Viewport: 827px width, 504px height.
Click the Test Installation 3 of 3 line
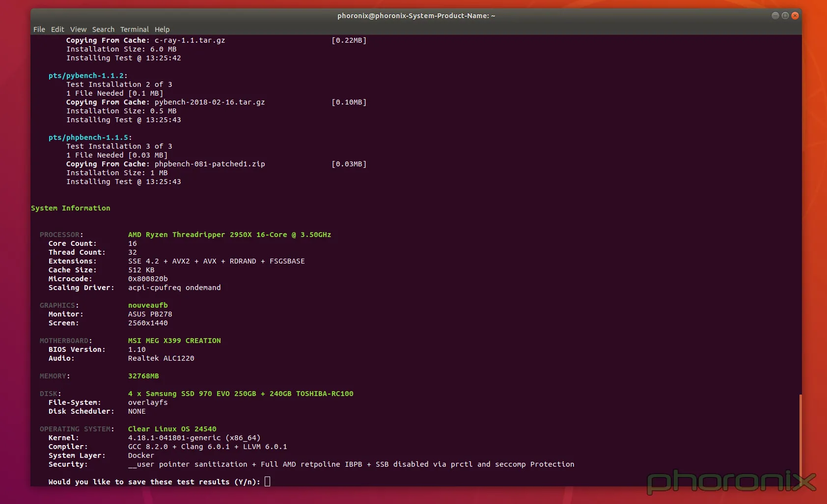point(119,146)
